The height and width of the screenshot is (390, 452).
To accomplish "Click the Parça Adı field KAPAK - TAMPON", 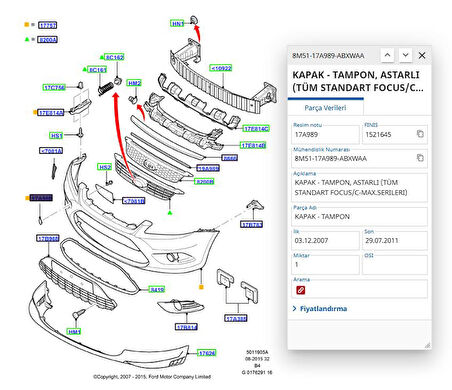I will (x=359, y=217).
